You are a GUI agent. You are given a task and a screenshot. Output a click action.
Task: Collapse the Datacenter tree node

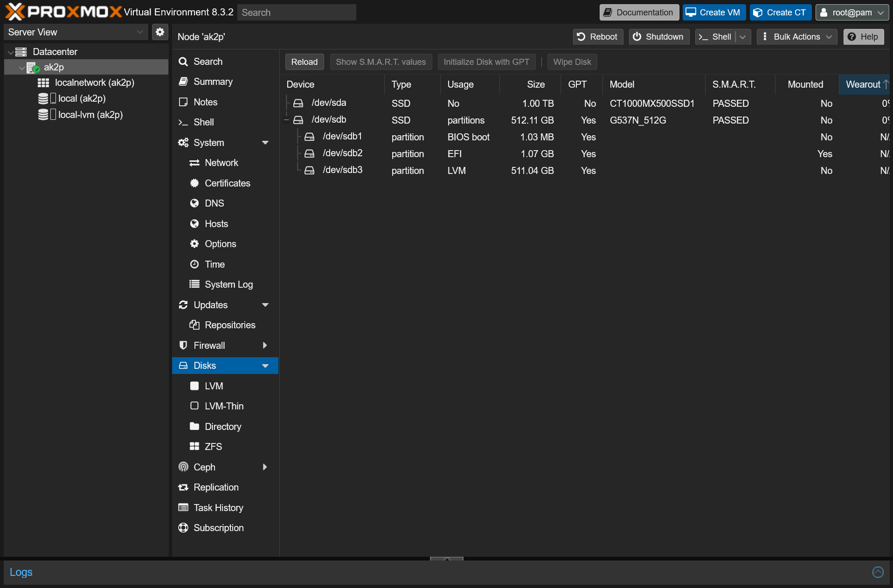(10, 52)
